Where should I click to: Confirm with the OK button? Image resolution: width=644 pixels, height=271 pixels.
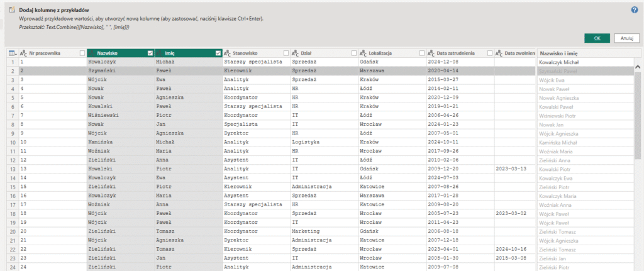coord(597,38)
